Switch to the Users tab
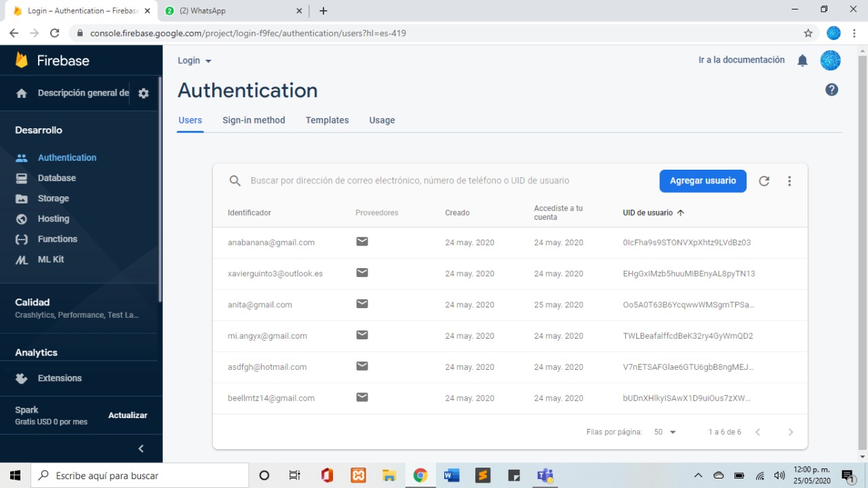Screen dimensions: 868x488 (190, 120)
